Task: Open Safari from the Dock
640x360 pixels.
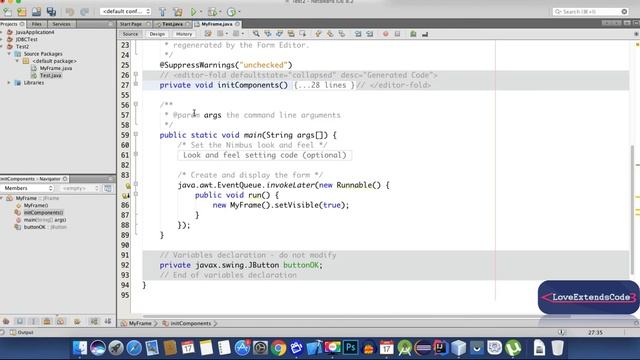Action: click(134, 348)
